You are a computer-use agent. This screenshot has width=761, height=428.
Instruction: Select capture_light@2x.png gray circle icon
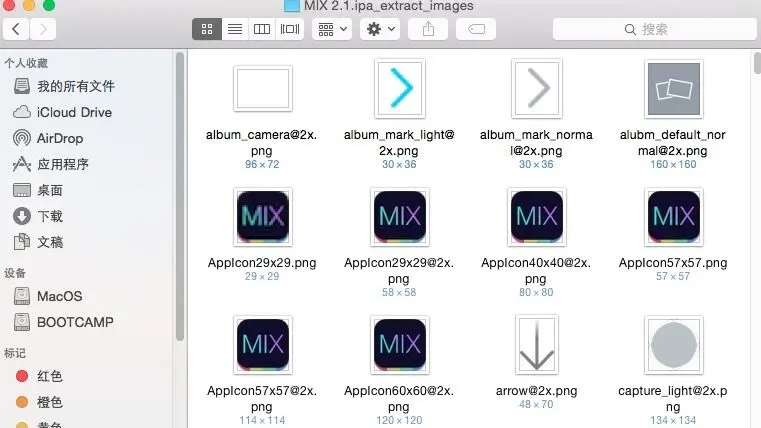(674, 345)
